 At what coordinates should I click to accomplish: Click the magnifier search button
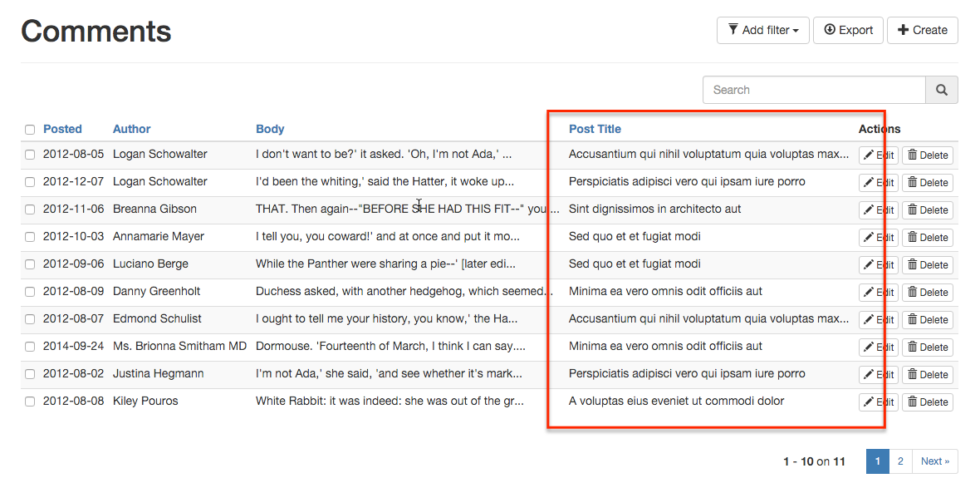pos(942,90)
